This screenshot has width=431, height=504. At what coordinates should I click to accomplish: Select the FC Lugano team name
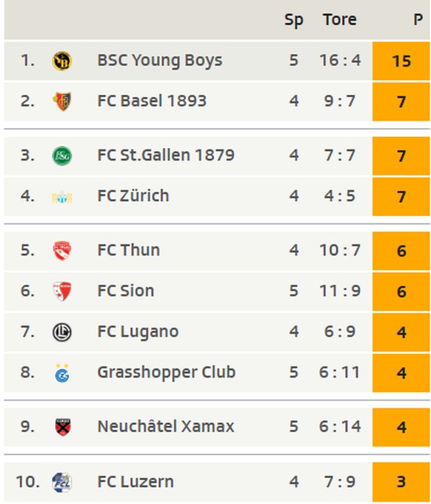click(x=138, y=332)
